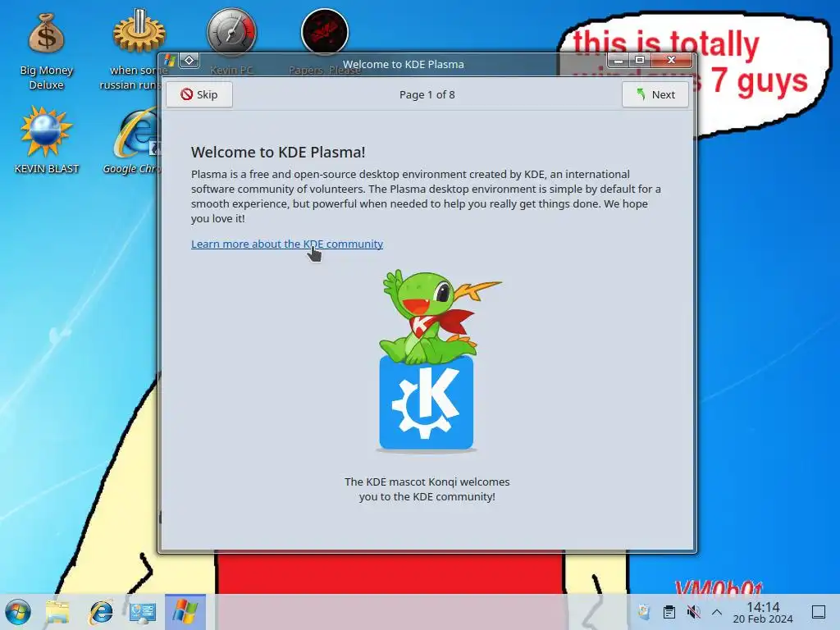
Task: Open the Windows 7 Start orb
Action: point(18,612)
